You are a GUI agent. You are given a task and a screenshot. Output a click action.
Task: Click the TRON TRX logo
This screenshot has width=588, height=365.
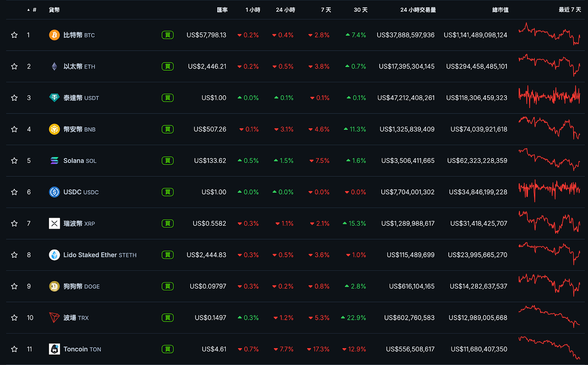tap(54, 318)
